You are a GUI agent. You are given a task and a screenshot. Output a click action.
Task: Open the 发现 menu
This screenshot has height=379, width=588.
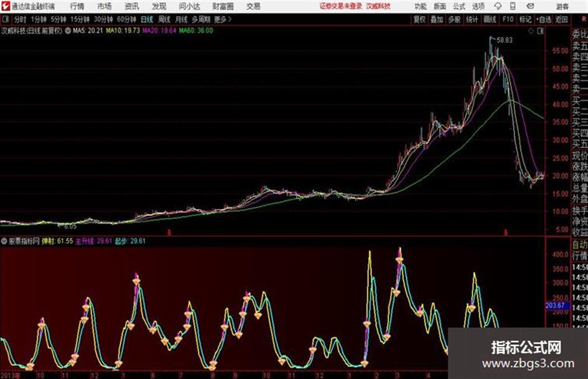click(159, 6)
